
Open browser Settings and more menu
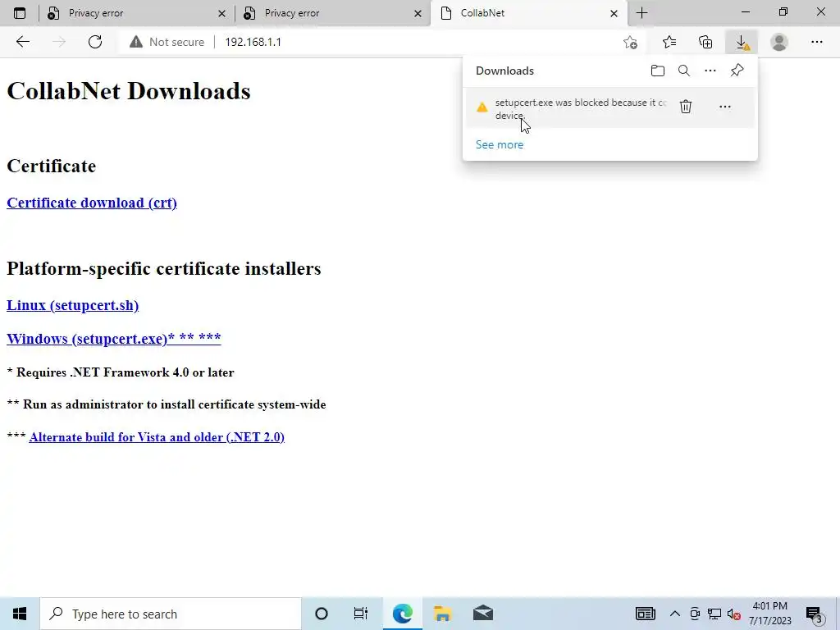point(816,42)
